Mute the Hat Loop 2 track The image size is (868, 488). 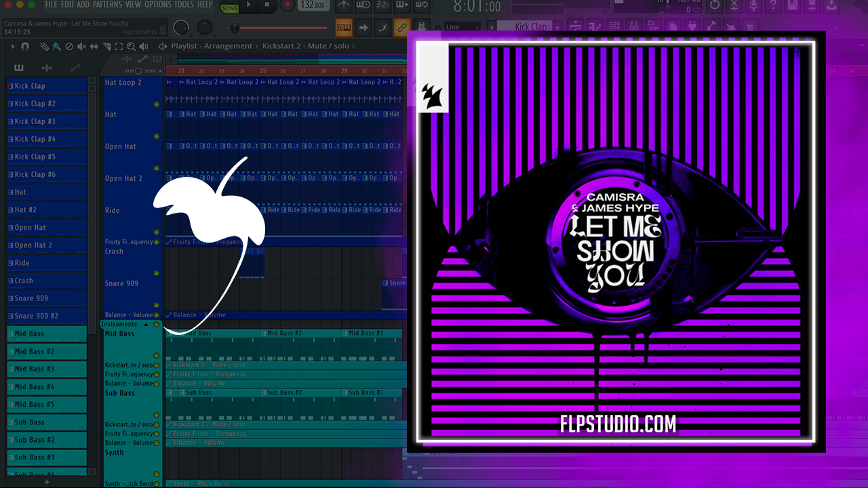click(157, 104)
